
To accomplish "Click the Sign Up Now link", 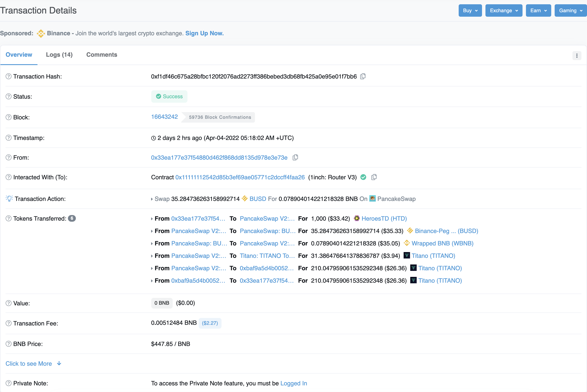I will click(205, 33).
